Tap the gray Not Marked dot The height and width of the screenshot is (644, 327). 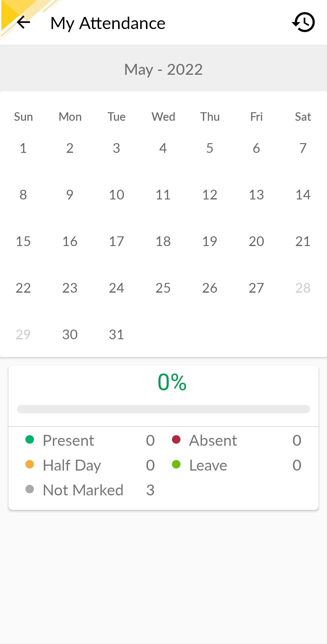(30, 489)
